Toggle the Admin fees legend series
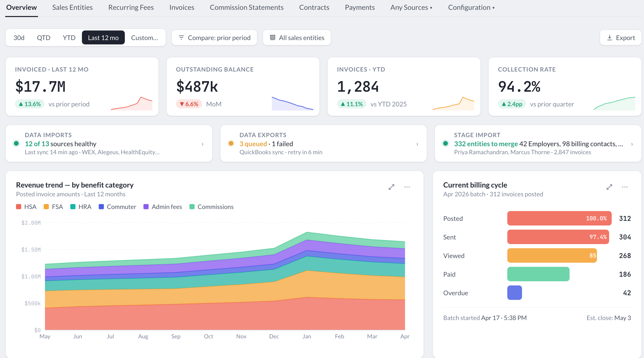The image size is (644, 358). tap(163, 207)
